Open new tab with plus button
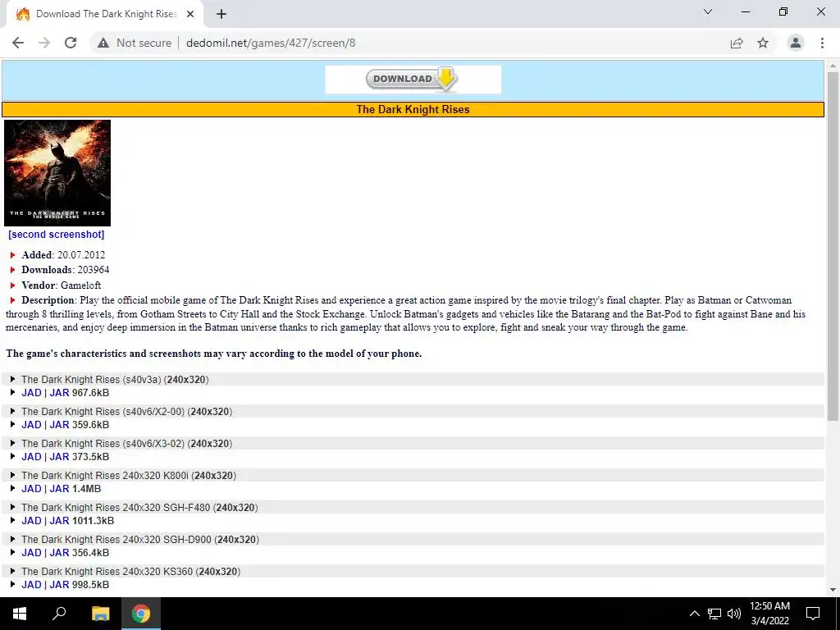840x630 pixels. tap(221, 14)
